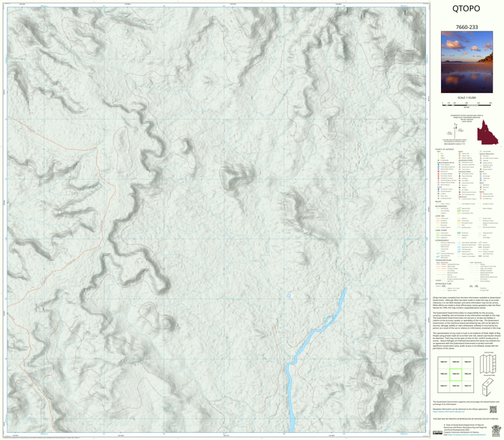Click the maroon Queensland locator map
504x440 pixels.
[x=487, y=132]
